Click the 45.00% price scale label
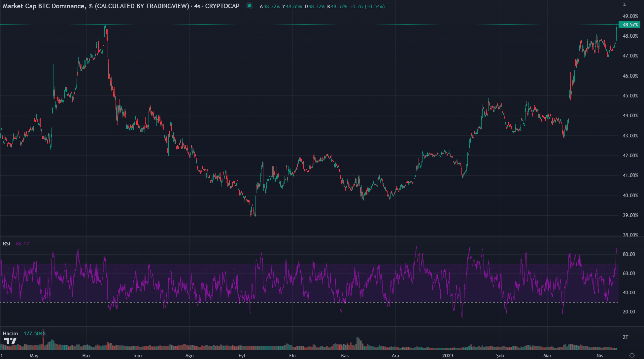The width and height of the screenshot is (644, 359). point(630,96)
